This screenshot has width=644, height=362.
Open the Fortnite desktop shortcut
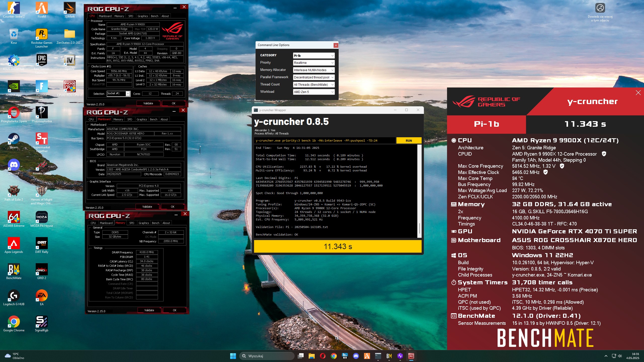[x=42, y=89]
